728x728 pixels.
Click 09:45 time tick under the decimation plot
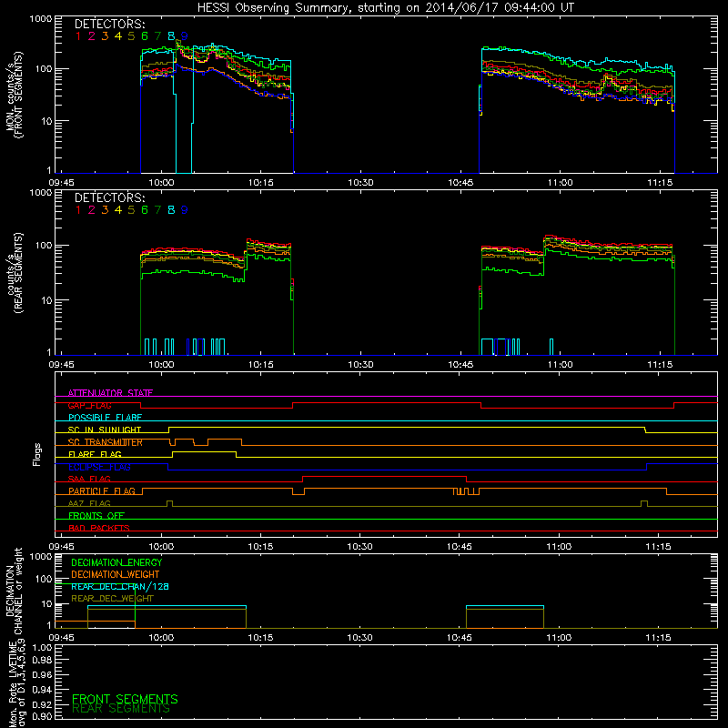pyautogui.click(x=61, y=638)
